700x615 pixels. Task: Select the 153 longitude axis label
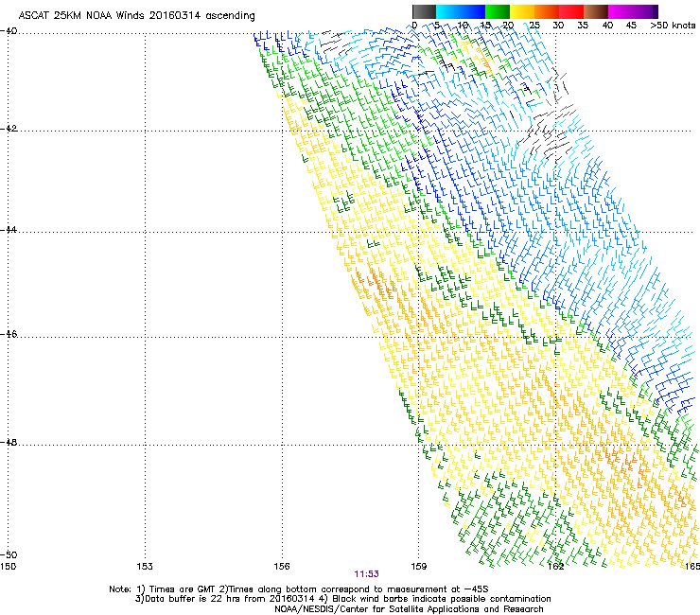(x=145, y=567)
